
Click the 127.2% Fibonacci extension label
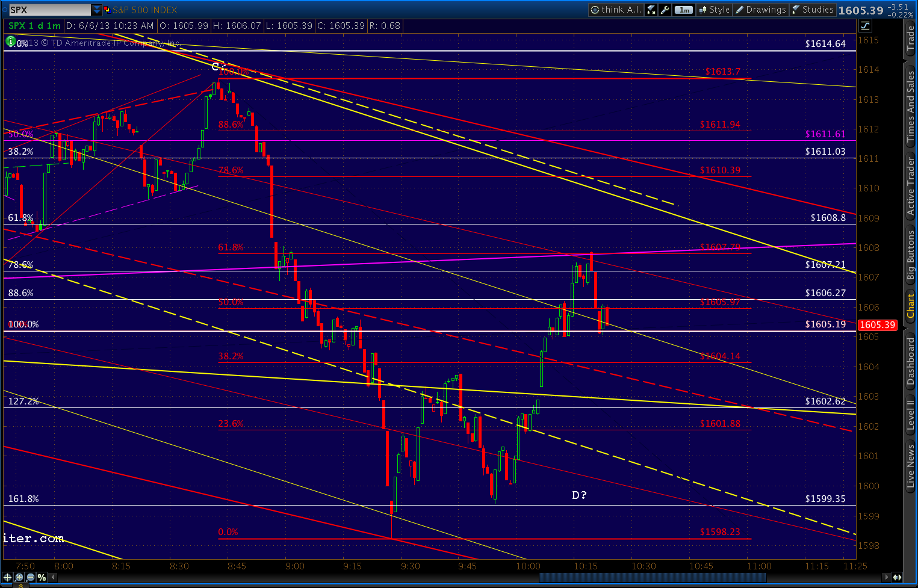[x=23, y=401]
